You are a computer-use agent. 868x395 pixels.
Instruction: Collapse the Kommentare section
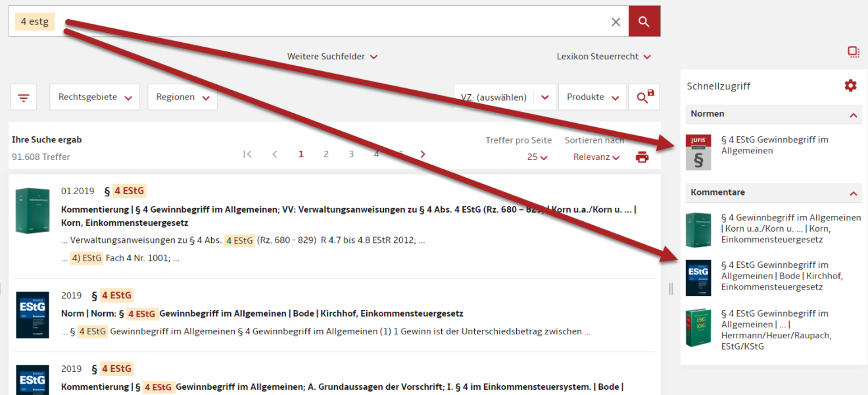click(853, 193)
